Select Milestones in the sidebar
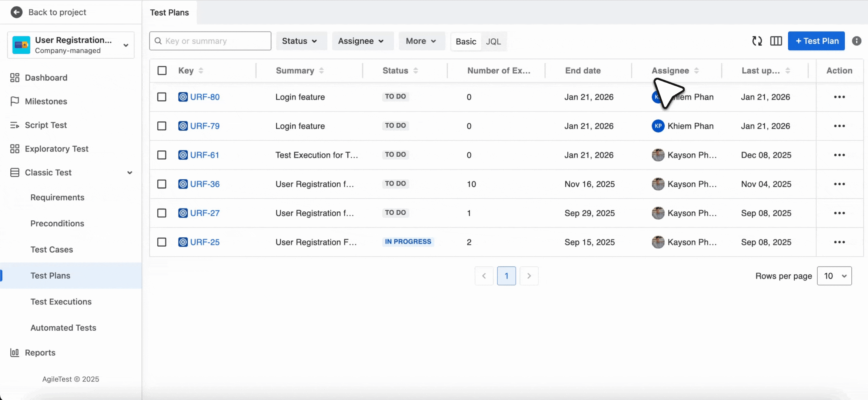Image resolution: width=868 pixels, height=400 pixels. click(x=46, y=101)
